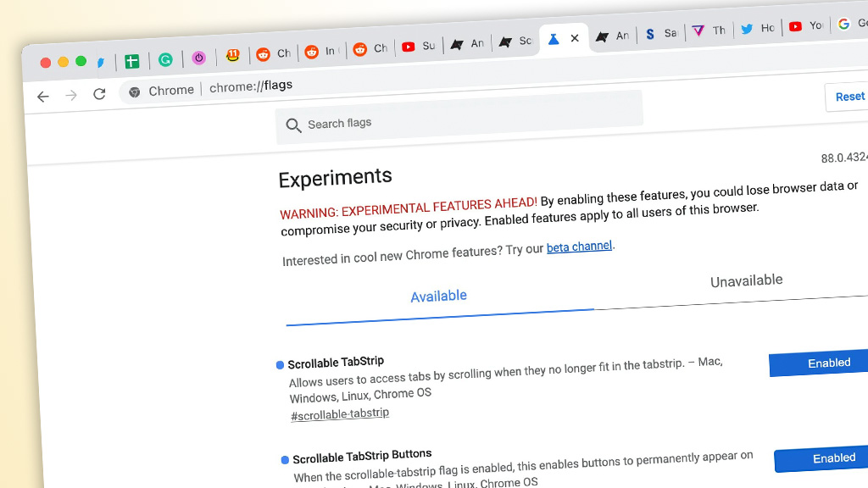This screenshot has height=488, width=868.
Task: Click the Chrome site info icon in address bar
Action: (x=134, y=92)
